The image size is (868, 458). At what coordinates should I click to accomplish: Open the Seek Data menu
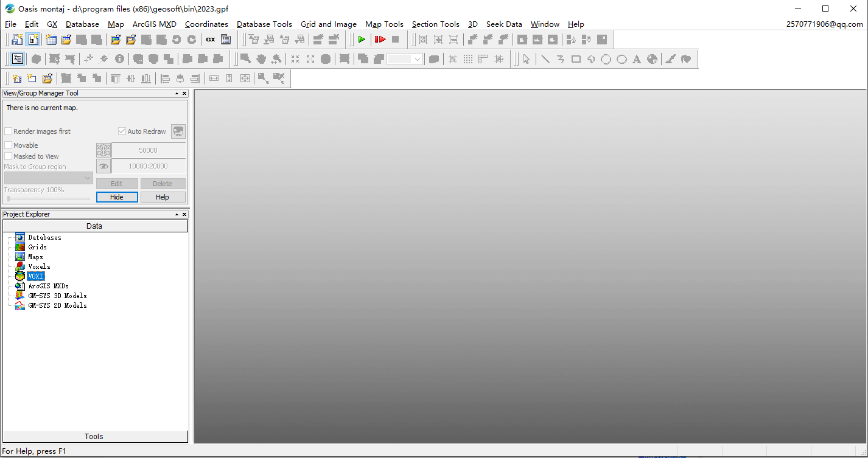pos(504,24)
